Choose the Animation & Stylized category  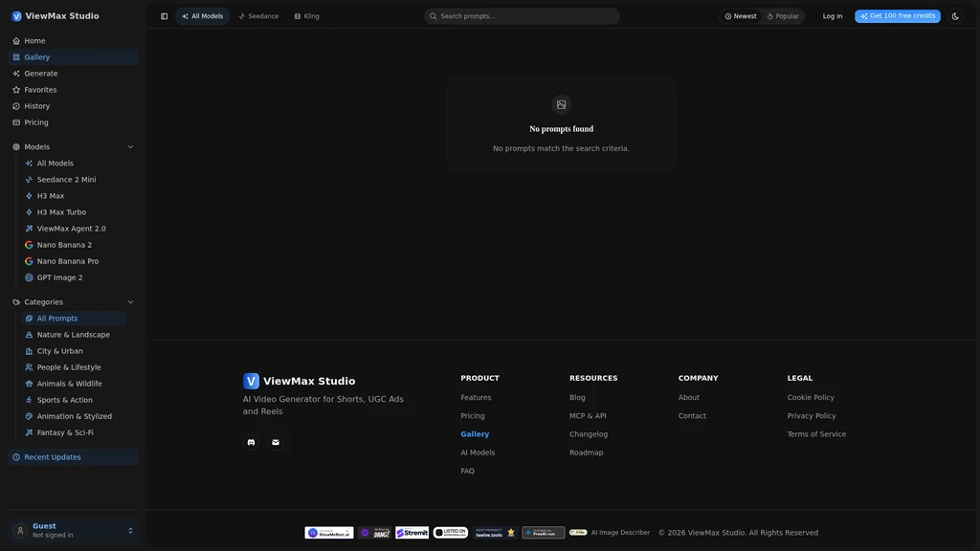pyautogui.click(x=74, y=416)
